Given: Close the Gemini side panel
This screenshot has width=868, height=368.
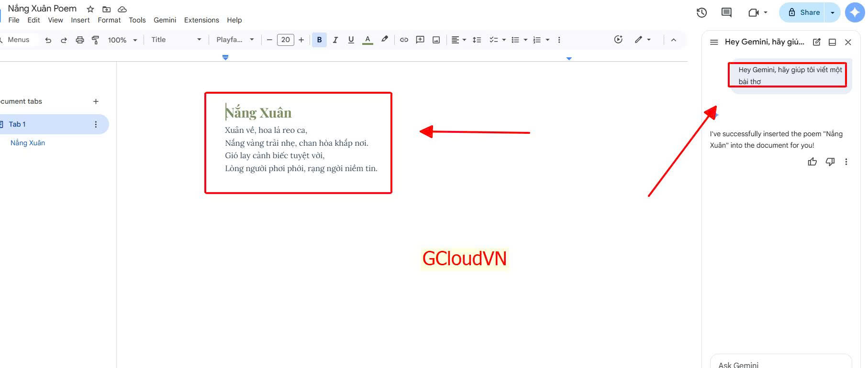Looking at the screenshot, I should 848,42.
